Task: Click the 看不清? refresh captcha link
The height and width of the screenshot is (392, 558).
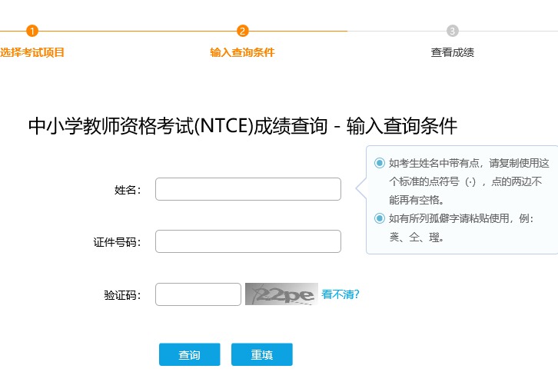Action: point(340,294)
